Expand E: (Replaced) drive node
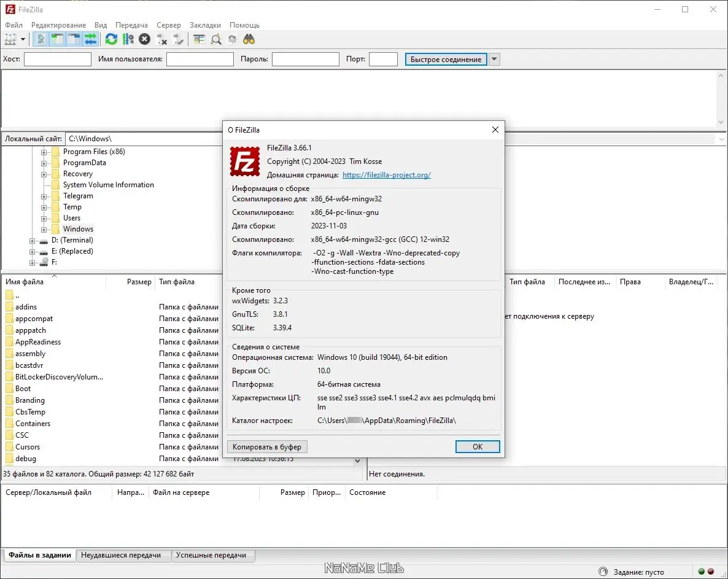This screenshot has width=728, height=579. [32, 252]
